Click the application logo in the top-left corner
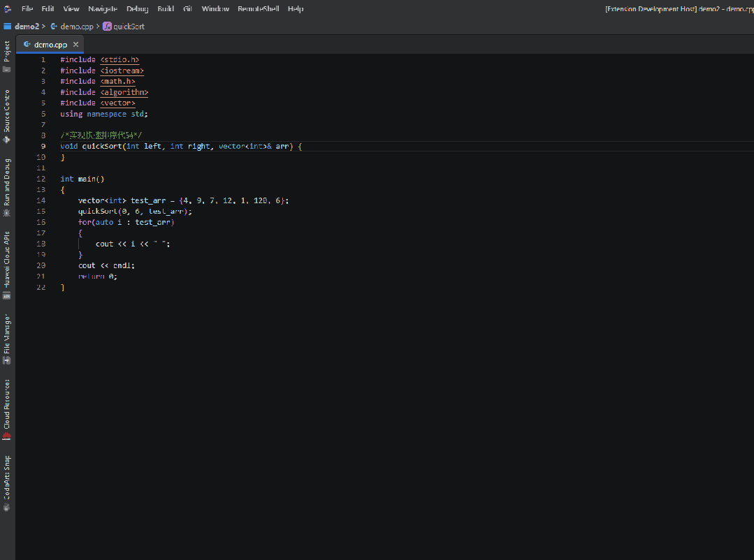Image resolution: width=754 pixels, height=560 pixels. (7, 8)
